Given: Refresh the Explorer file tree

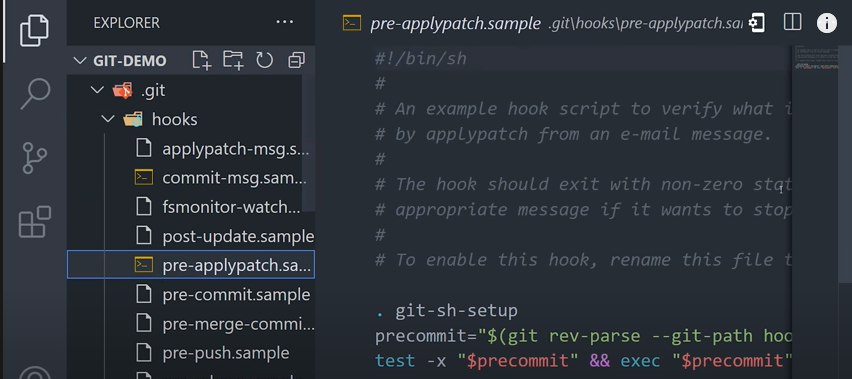Looking at the screenshot, I should tap(265, 60).
